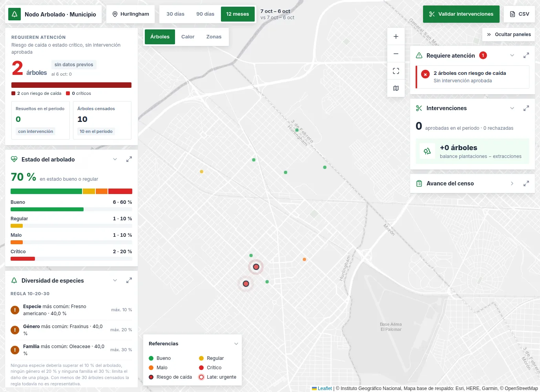Click warning icon next to Especie más común
This screenshot has width=540, height=392.
[x=15, y=310]
